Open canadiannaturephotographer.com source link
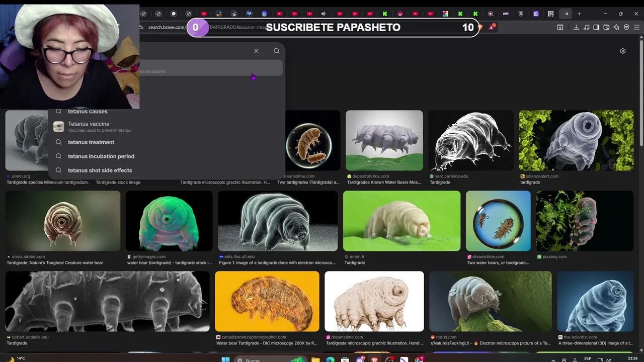This screenshot has height=362, width=644. [x=254, y=337]
